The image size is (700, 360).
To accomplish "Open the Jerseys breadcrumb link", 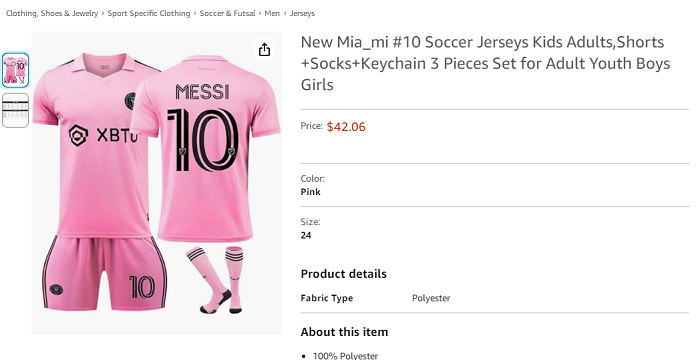I will point(302,13).
